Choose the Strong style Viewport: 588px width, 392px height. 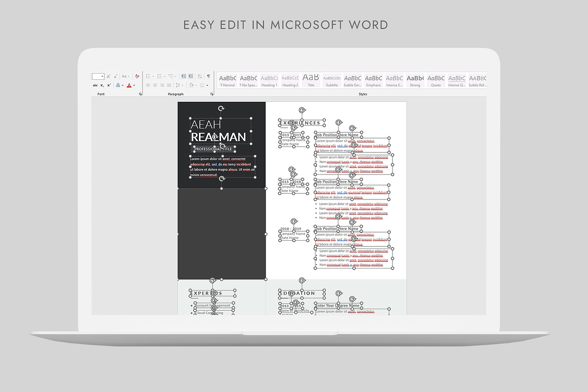pyautogui.click(x=415, y=80)
